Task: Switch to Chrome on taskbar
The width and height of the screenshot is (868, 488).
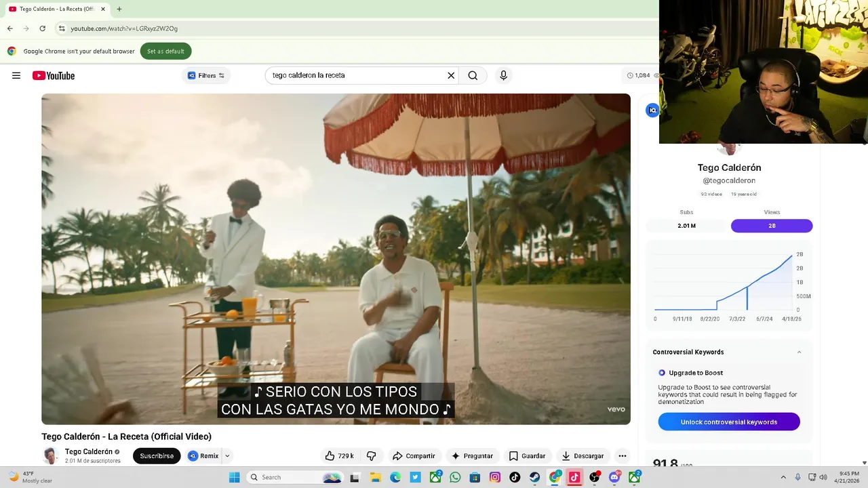Action: click(x=555, y=477)
